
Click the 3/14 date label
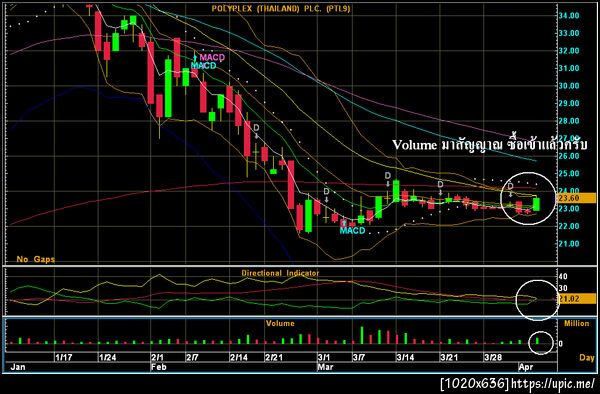(405, 358)
